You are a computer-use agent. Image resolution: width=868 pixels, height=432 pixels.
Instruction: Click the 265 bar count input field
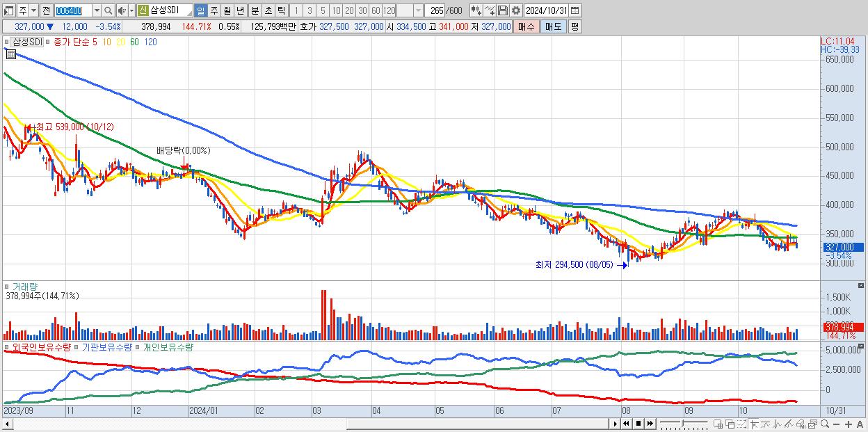click(x=435, y=10)
